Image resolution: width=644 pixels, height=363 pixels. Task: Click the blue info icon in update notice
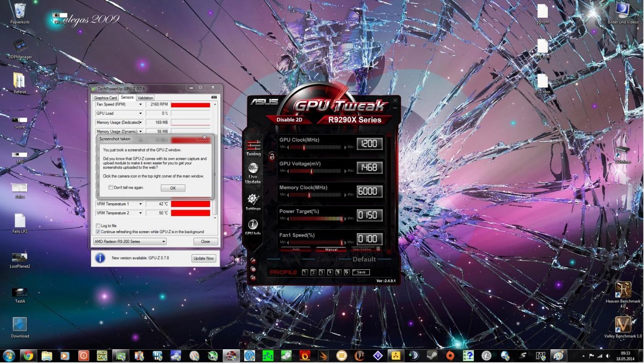(x=100, y=258)
